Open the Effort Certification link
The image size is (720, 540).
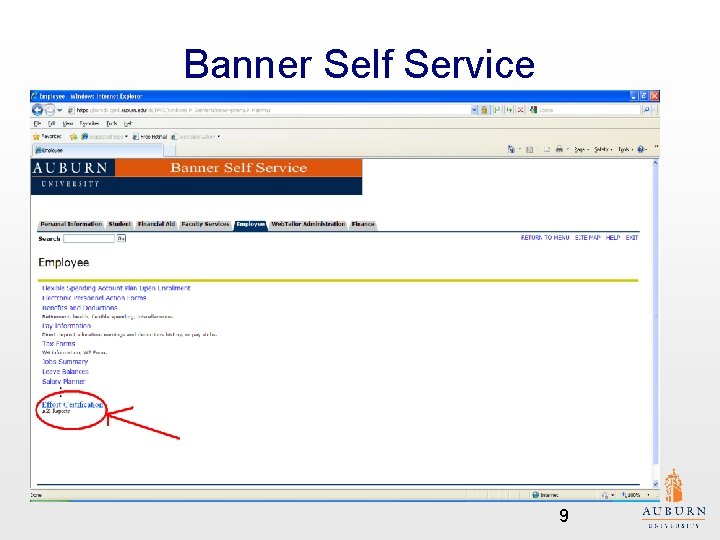point(73,405)
